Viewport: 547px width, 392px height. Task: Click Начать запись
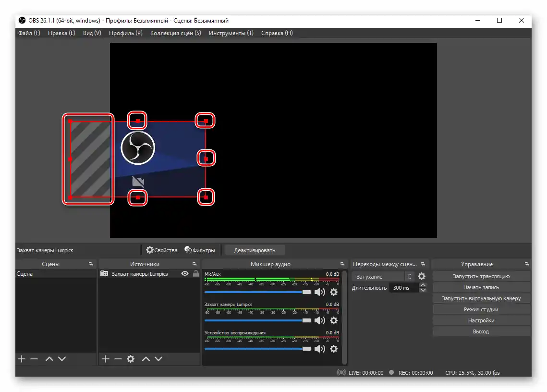[481, 287]
